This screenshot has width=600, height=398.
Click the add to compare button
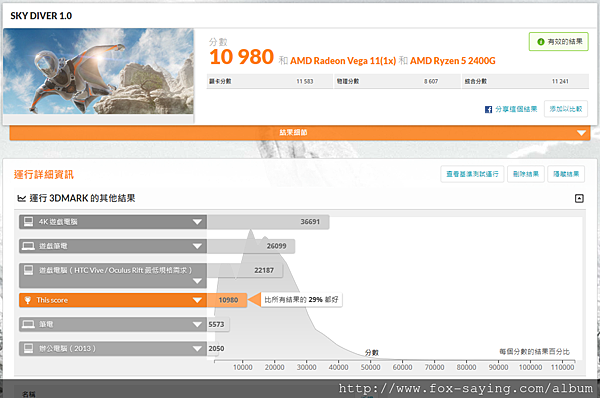(566, 109)
